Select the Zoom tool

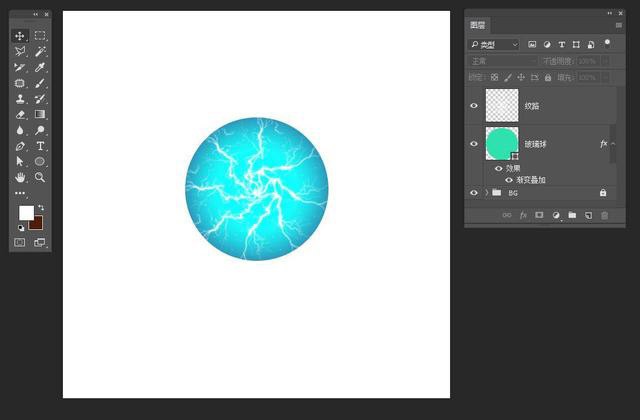pos(40,177)
